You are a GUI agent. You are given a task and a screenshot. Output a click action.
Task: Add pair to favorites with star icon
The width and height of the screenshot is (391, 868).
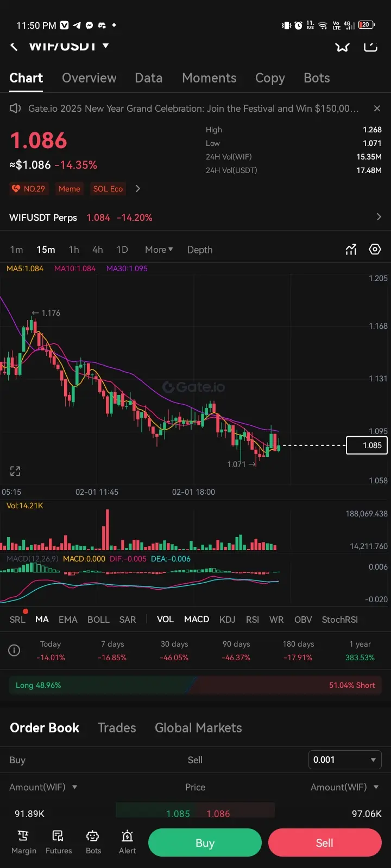(x=342, y=46)
